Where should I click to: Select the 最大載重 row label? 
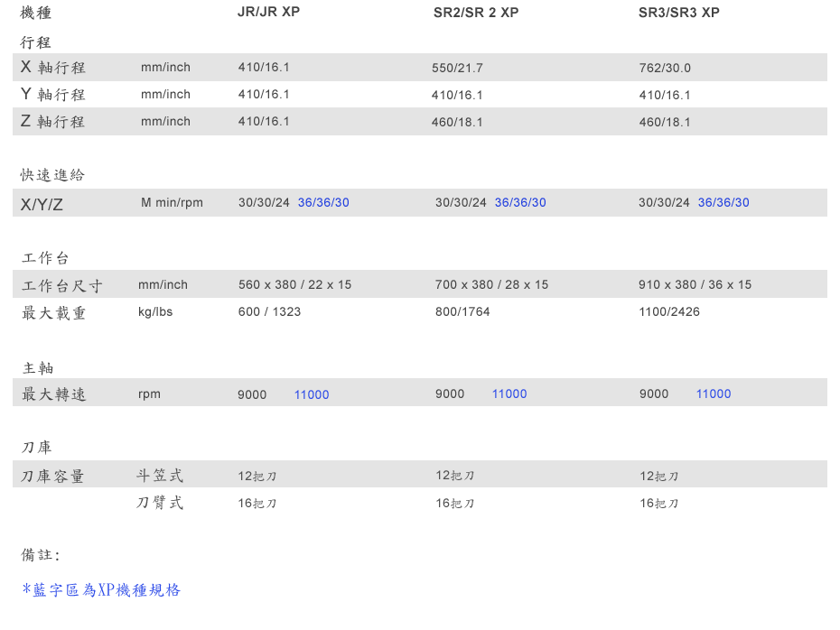point(53,312)
